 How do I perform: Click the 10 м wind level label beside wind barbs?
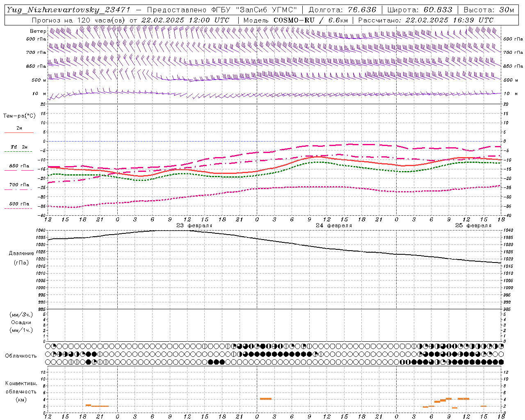point(39,94)
